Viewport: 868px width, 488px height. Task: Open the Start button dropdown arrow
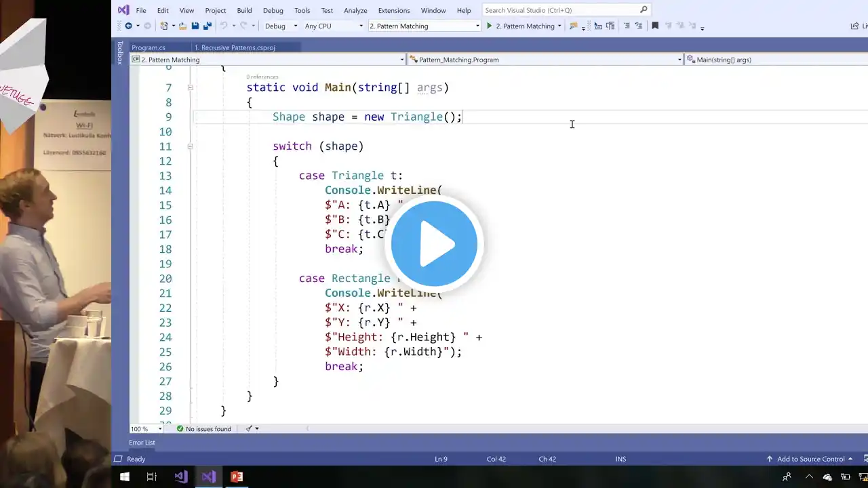coord(559,26)
